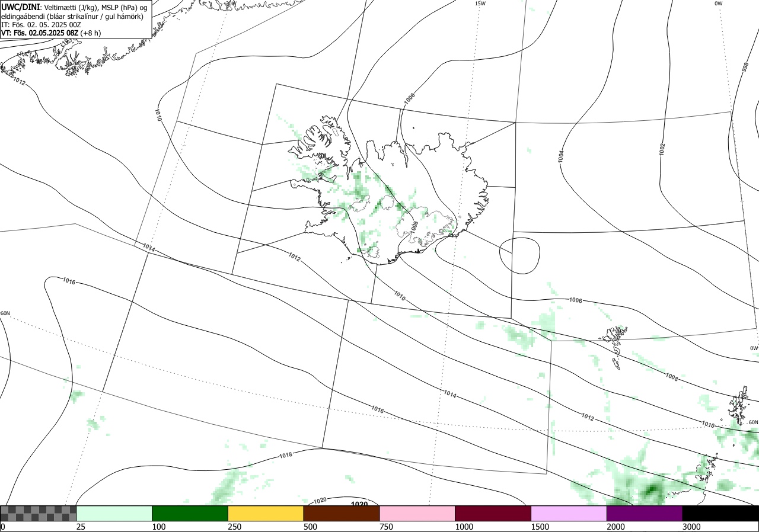Click the UWC/DINI title text

[x=21, y=7]
